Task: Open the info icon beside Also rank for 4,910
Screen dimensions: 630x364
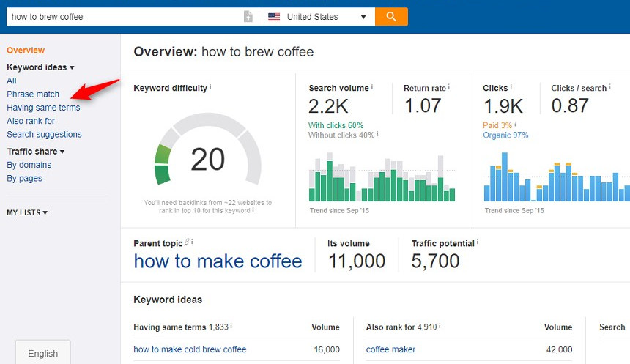Action: pyautogui.click(x=440, y=326)
